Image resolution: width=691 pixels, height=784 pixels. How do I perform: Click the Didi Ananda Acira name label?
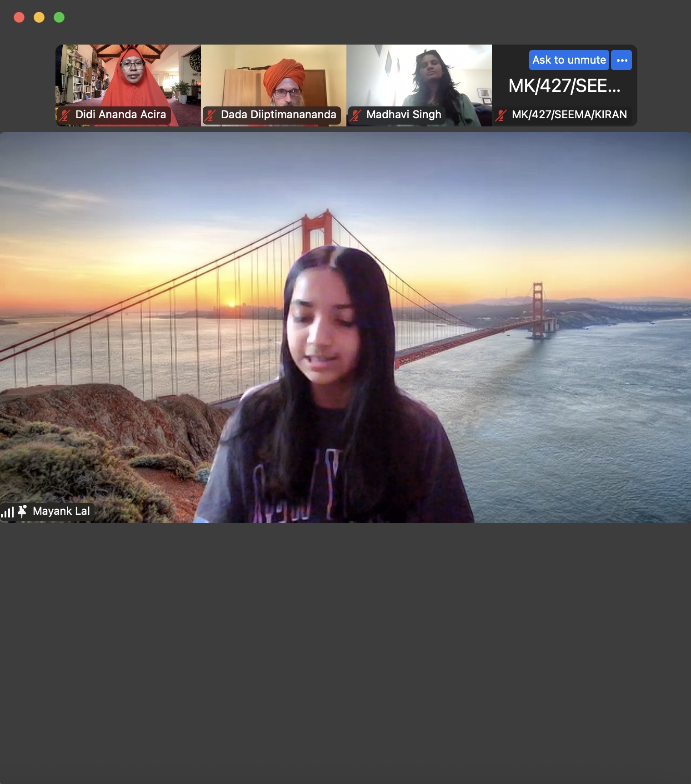pos(120,115)
